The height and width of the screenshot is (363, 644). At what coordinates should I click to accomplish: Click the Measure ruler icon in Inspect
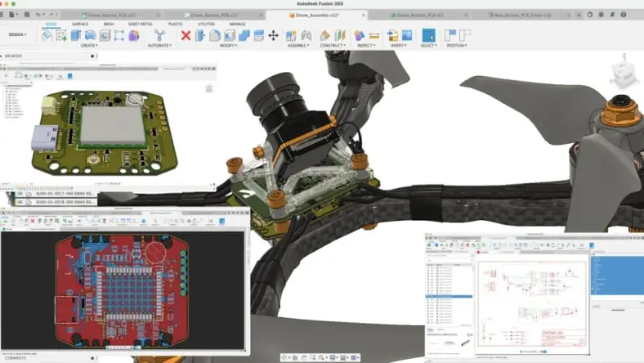click(x=374, y=36)
